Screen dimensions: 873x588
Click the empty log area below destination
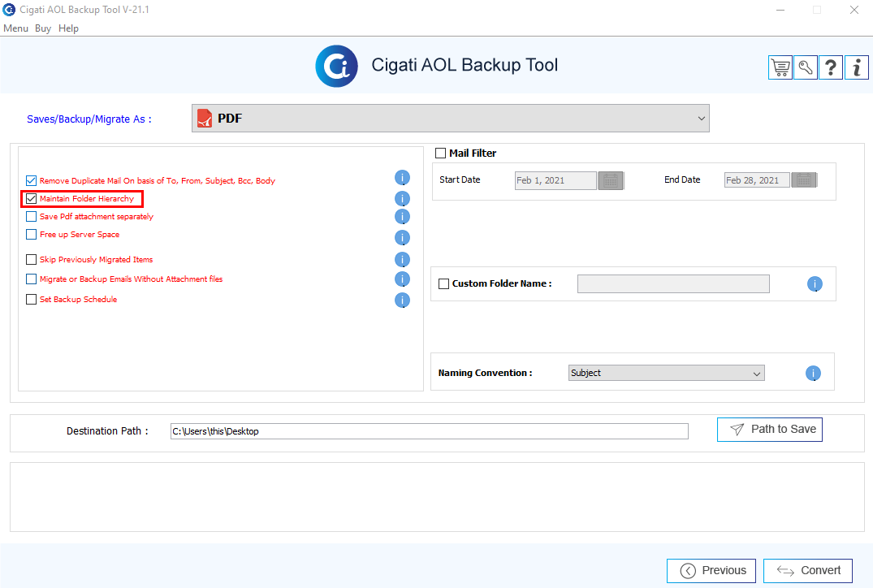tap(437, 497)
